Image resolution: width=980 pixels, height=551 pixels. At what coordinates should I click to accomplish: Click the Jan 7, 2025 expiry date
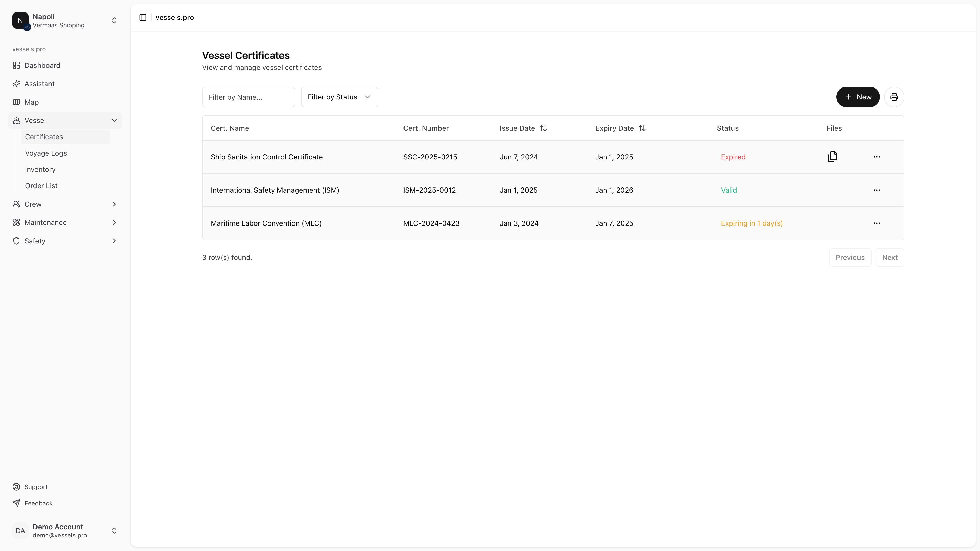[614, 223]
